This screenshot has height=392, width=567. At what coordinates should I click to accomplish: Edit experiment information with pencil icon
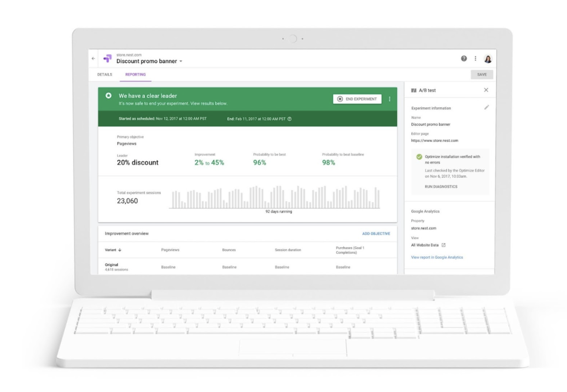487,107
